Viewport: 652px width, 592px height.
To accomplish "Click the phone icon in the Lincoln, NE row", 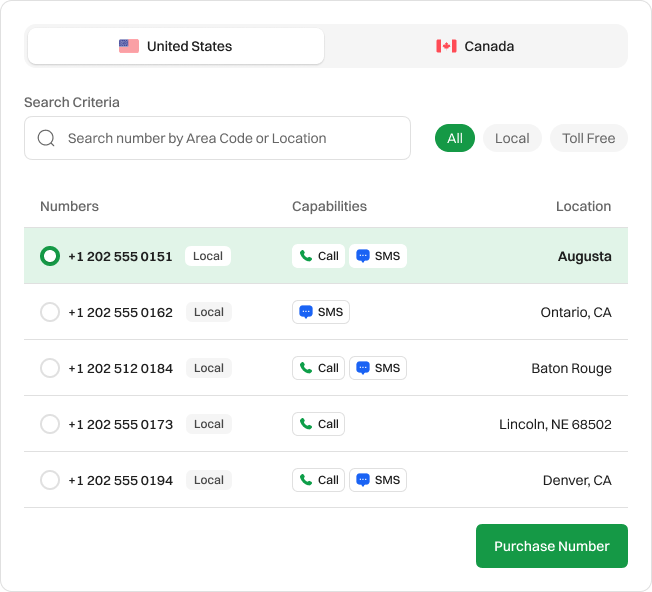I will pyautogui.click(x=306, y=424).
